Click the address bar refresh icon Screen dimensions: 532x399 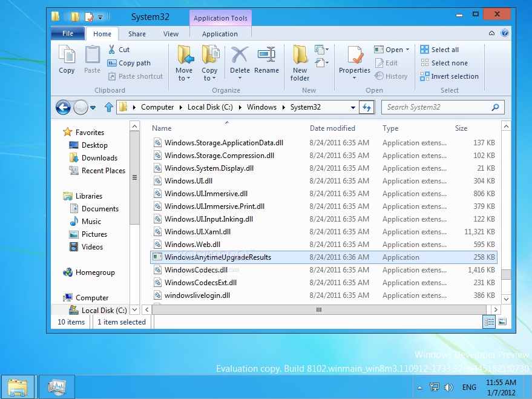367,107
